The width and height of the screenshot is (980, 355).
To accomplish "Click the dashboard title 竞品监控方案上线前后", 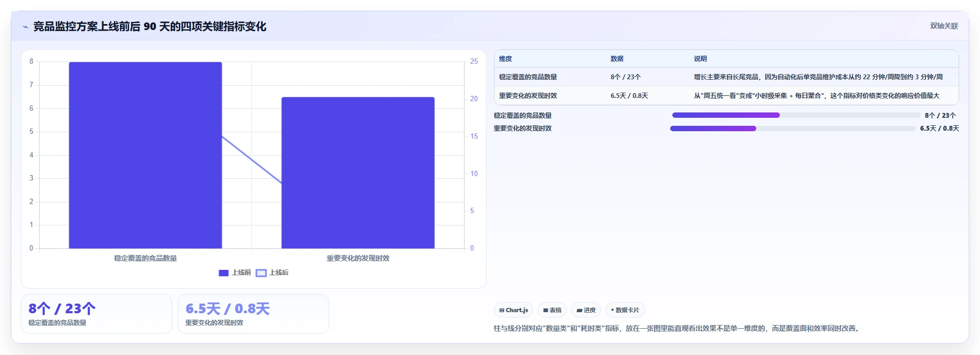I will (x=150, y=26).
